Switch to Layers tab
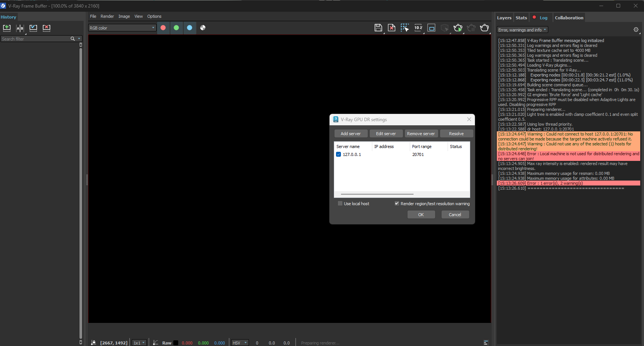Image resolution: width=644 pixels, height=346 pixels. [504, 18]
